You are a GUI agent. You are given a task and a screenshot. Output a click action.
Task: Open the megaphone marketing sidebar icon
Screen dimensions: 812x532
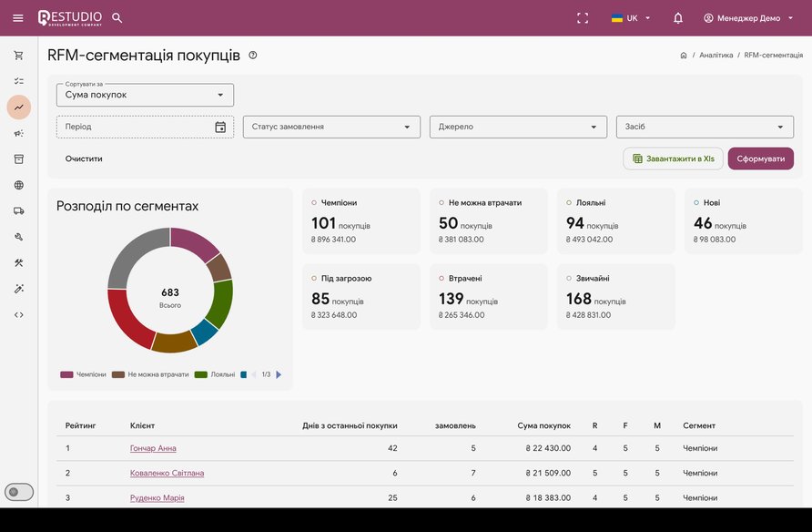click(19, 133)
